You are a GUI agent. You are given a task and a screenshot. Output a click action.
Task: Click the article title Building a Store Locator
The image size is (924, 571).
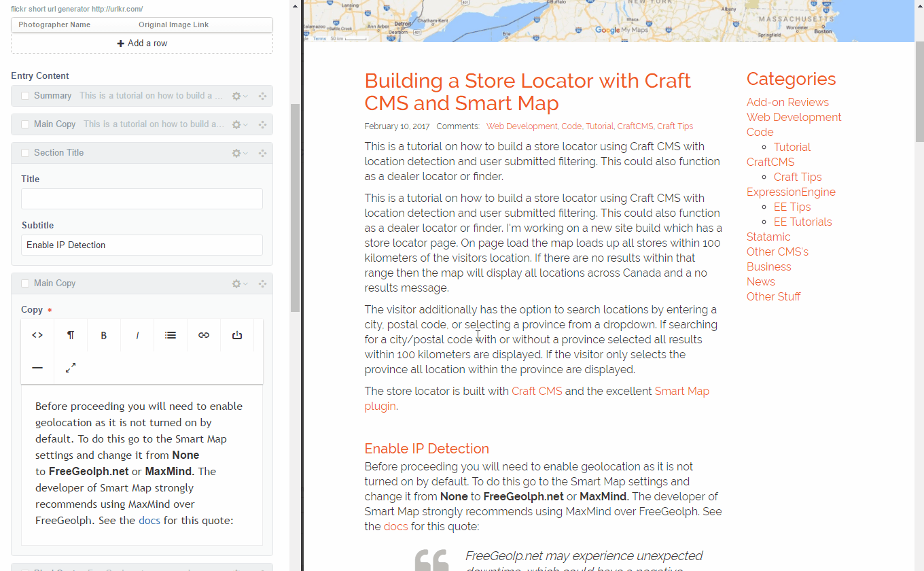pos(528,92)
